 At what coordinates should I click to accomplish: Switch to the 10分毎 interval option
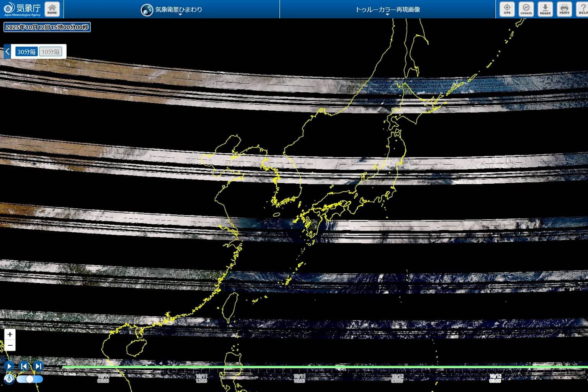click(51, 52)
